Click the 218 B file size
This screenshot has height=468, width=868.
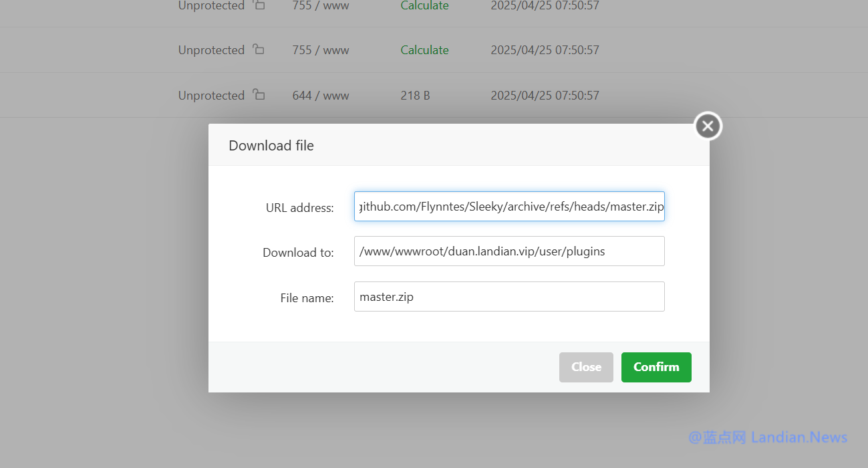[x=415, y=96]
